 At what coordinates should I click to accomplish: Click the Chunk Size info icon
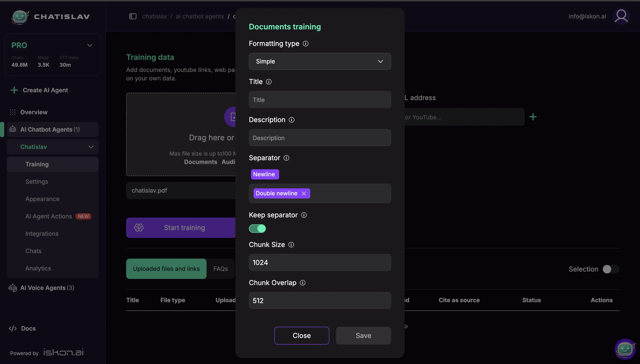coord(291,244)
